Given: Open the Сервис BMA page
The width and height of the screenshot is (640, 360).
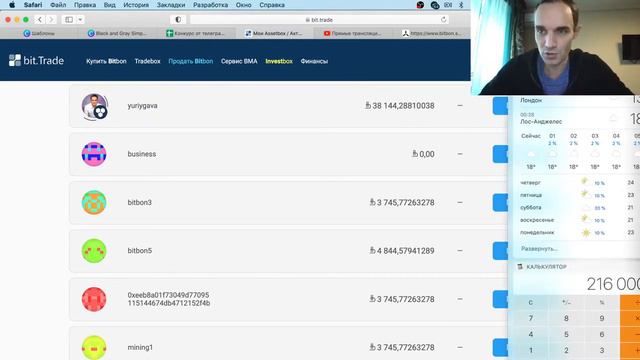Looking at the screenshot, I should [x=239, y=61].
